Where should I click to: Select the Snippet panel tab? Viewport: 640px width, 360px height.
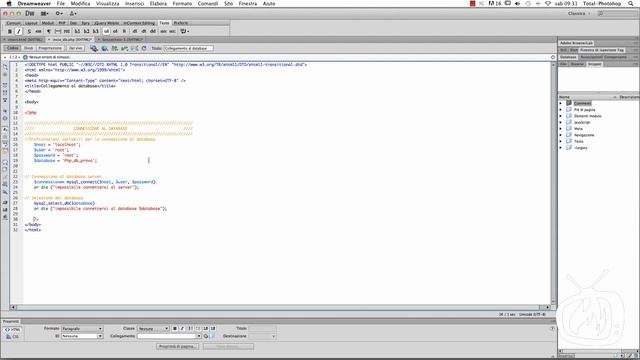pos(594,64)
